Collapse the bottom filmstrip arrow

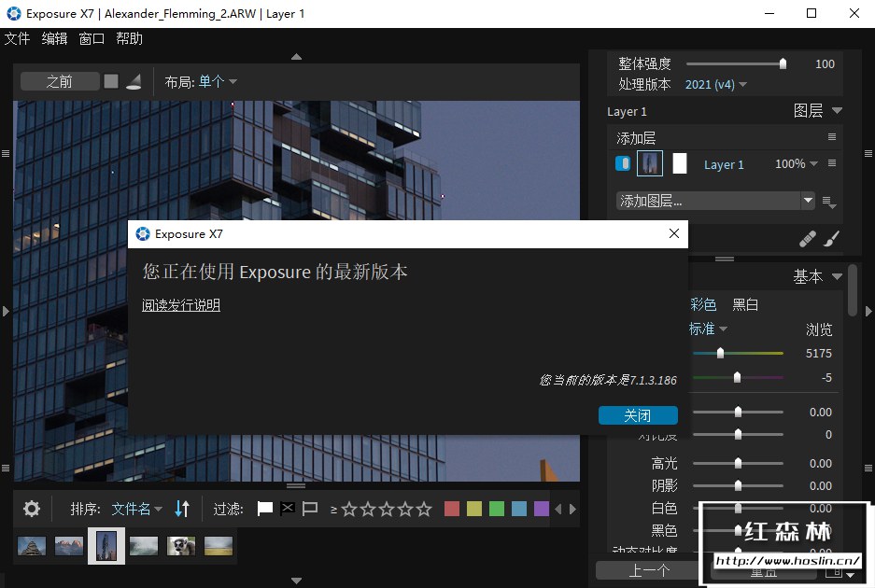(296, 581)
